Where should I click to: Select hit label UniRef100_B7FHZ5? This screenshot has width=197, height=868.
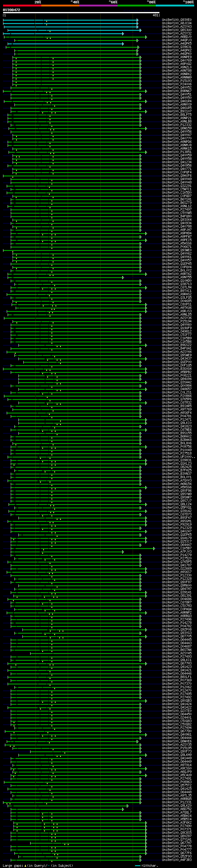[x=177, y=470]
